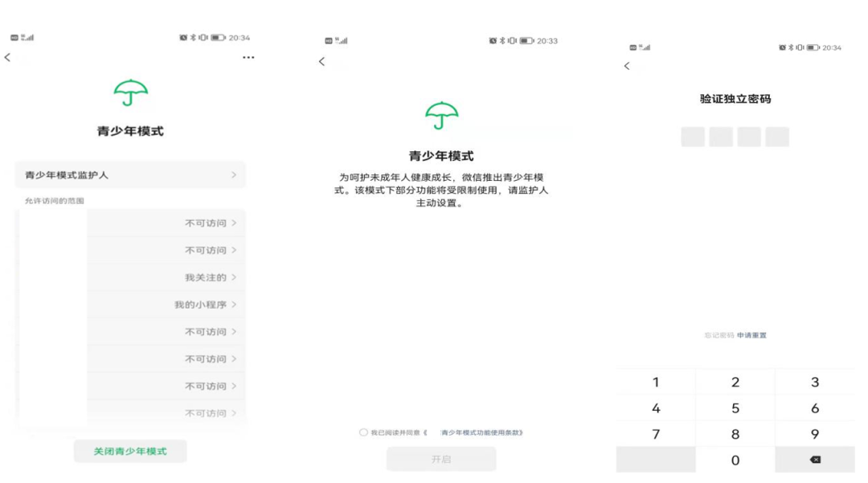Tap keypad digit 3
This screenshot has height=483, width=868.
point(815,382)
